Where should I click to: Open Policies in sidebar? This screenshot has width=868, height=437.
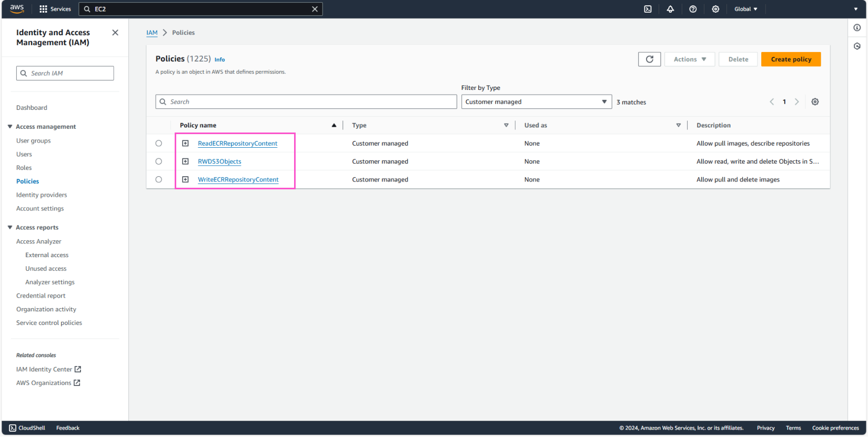[28, 181]
